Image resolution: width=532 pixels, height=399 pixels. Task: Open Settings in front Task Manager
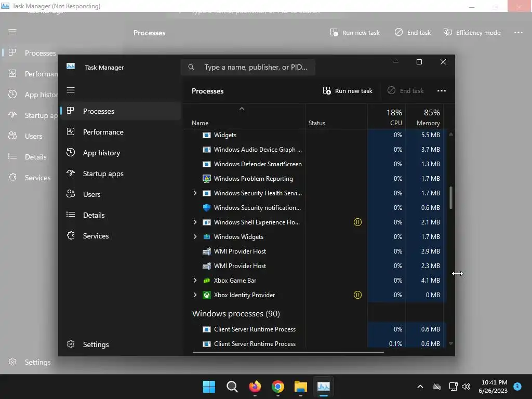pos(121,344)
